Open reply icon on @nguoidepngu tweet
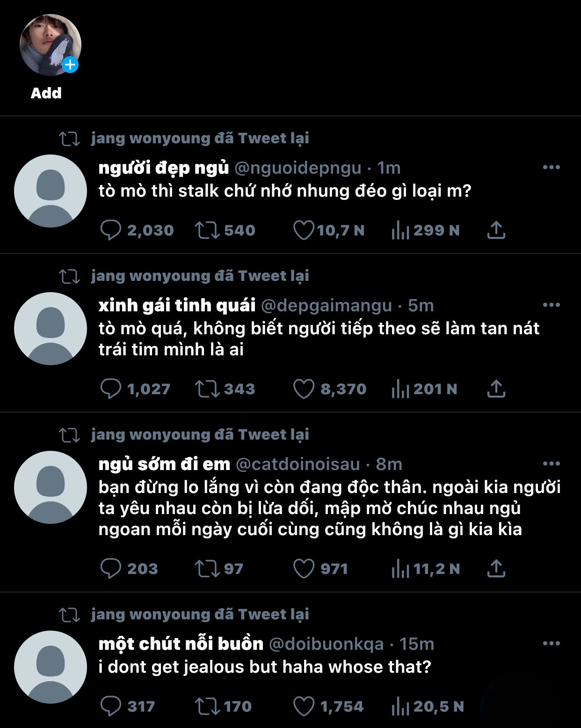Screen dimensions: 581x728 pyautogui.click(x=111, y=230)
